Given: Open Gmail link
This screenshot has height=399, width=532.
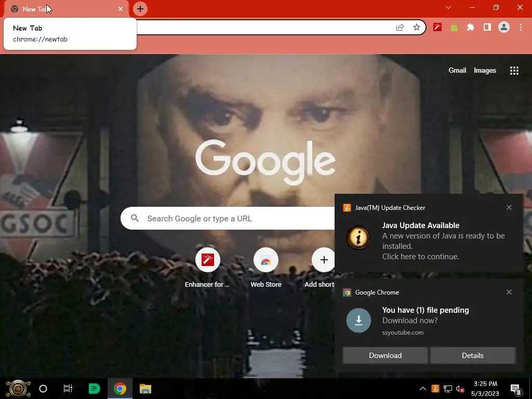Looking at the screenshot, I should click(x=457, y=70).
